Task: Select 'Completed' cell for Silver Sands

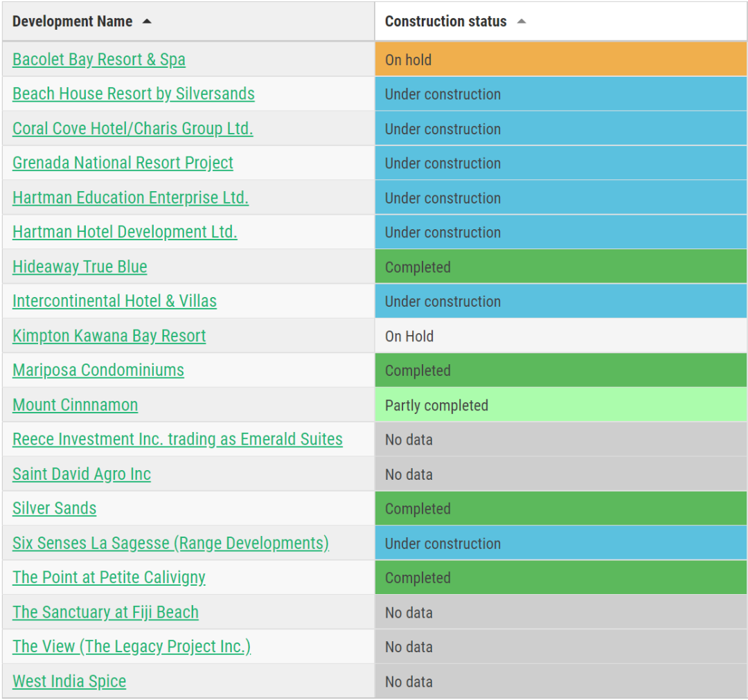Action: (561, 509)
